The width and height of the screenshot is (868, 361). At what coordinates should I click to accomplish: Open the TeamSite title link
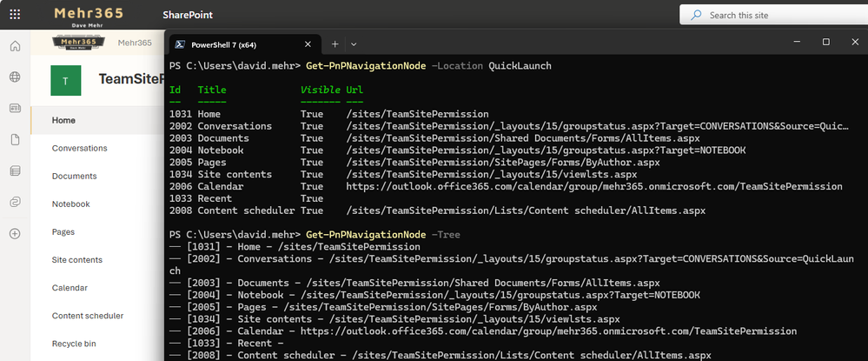132,79
